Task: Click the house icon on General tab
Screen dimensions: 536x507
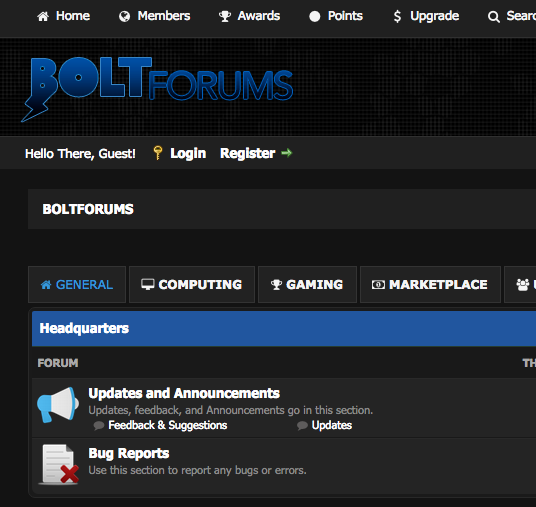Action: pyautogui.click(x=46, y=284)
